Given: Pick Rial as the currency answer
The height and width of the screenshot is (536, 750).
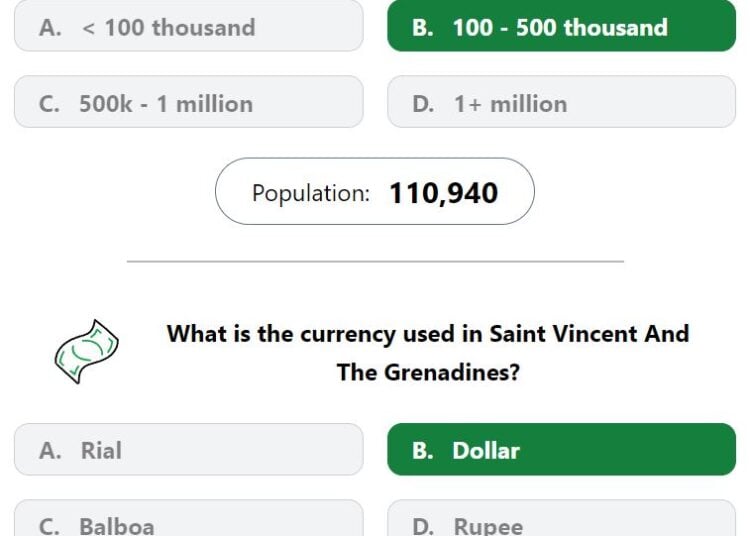Looking at the screenshot, I should (x=188, y=449).
